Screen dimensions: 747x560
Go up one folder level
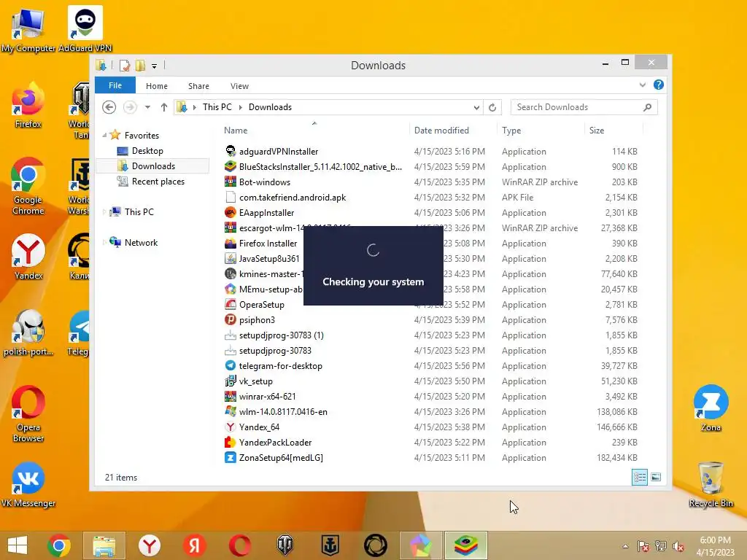click(x=164, y=107)
